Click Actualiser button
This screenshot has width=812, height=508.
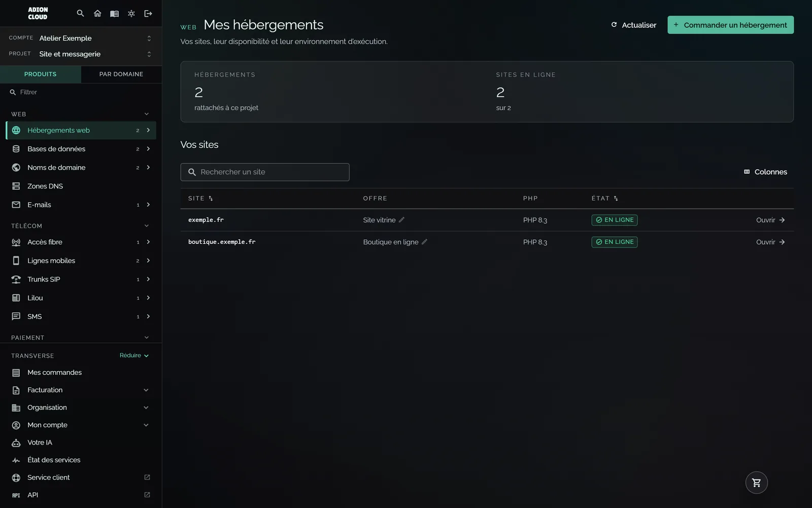(633, 25)
